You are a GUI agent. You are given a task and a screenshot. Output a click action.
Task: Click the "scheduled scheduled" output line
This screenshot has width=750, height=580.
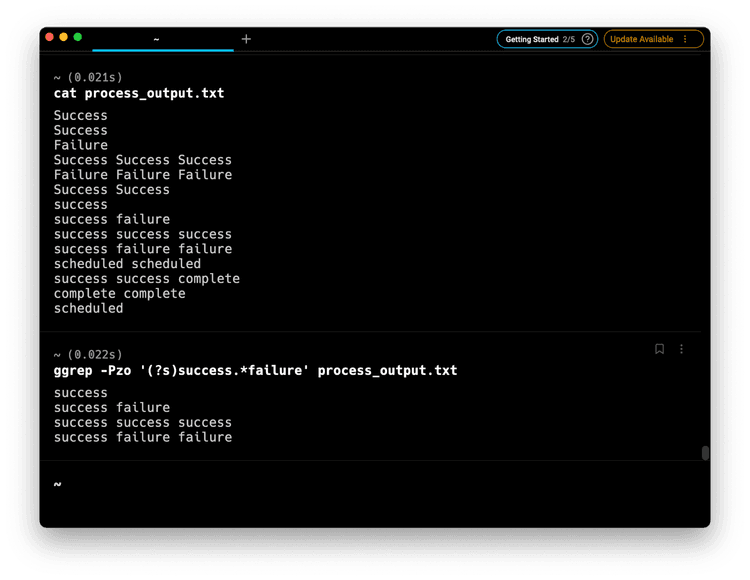click(x=127, y=264)
